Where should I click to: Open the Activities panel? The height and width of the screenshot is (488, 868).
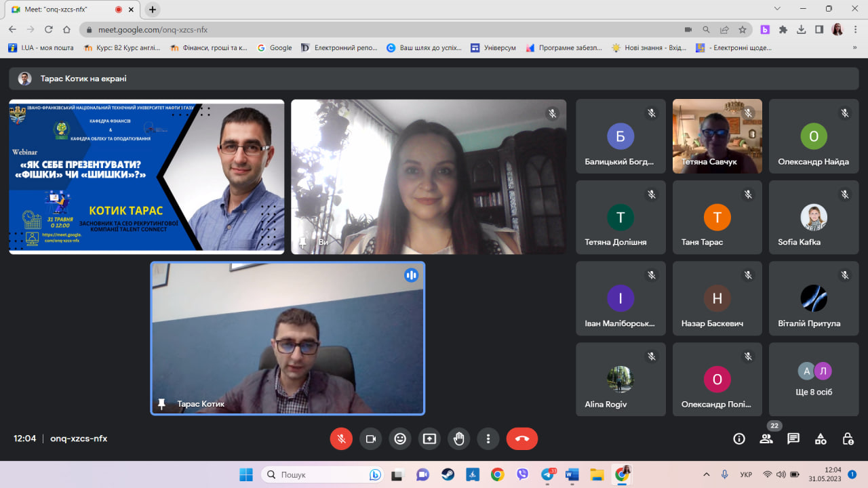(821, 439)
